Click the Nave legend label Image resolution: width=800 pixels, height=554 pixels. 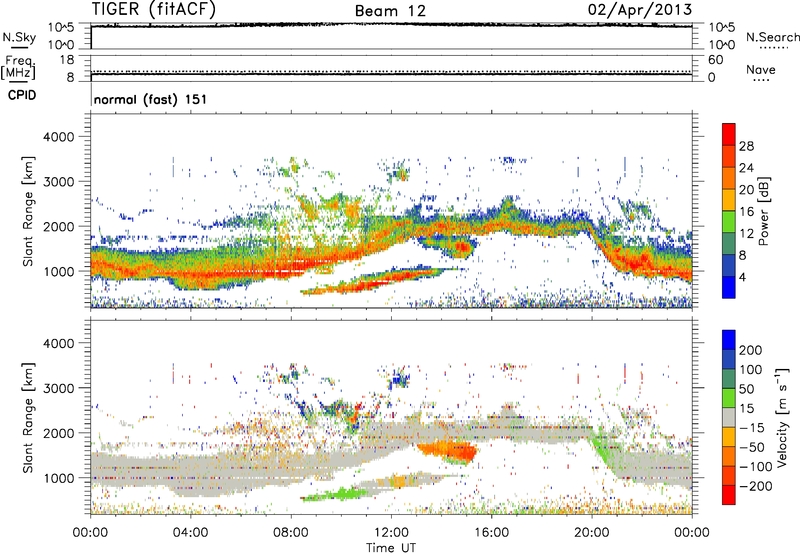pos(761,69)
